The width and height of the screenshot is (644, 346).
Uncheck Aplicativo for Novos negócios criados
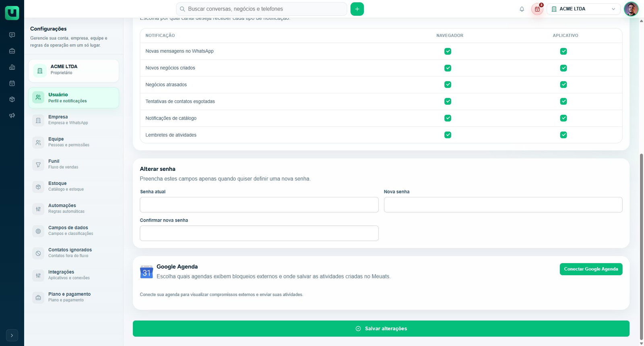563,68
